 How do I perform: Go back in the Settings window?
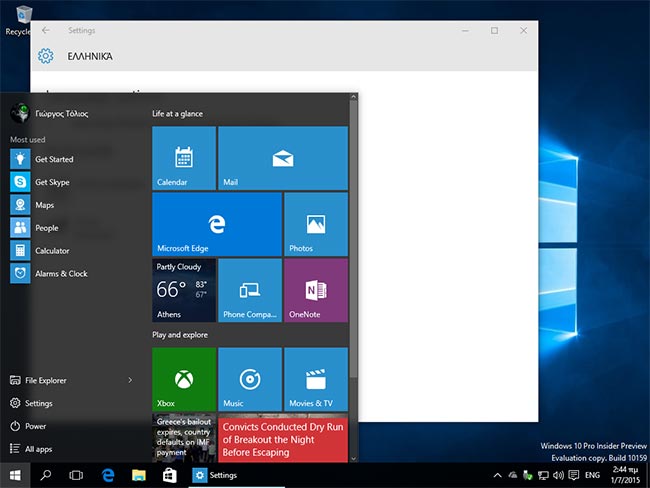46,30
